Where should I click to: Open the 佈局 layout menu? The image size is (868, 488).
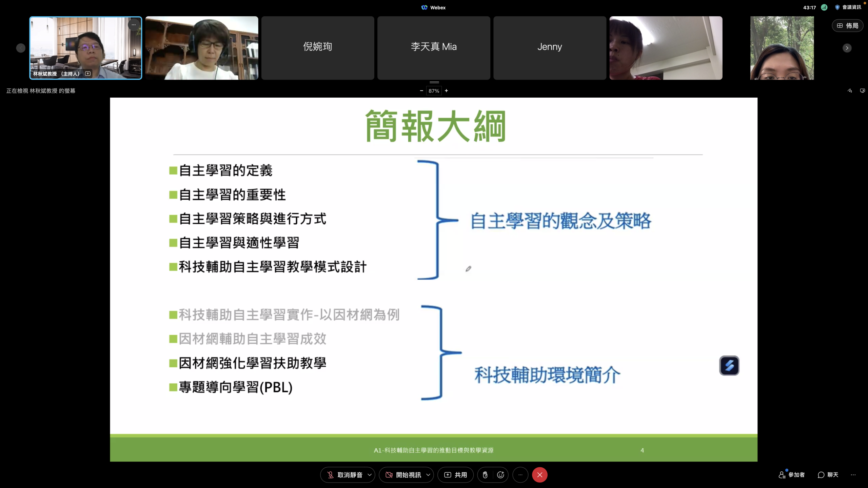point(847,26)
